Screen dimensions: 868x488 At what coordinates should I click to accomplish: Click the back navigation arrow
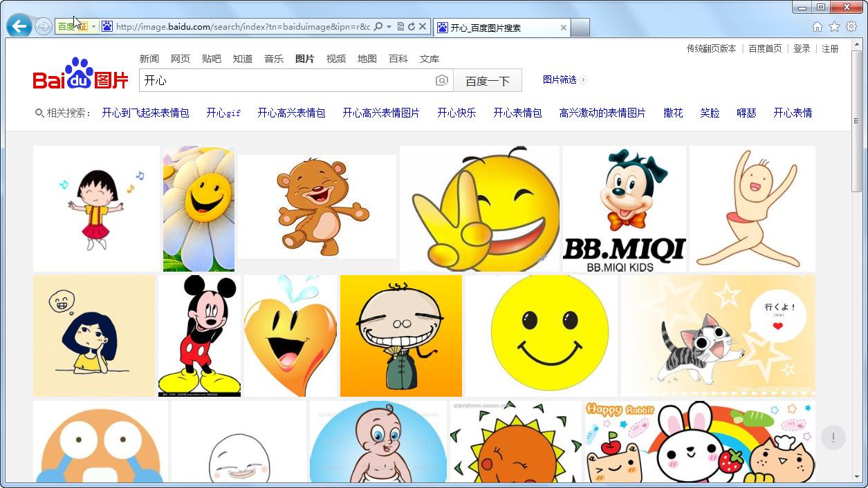click(19, 26)
